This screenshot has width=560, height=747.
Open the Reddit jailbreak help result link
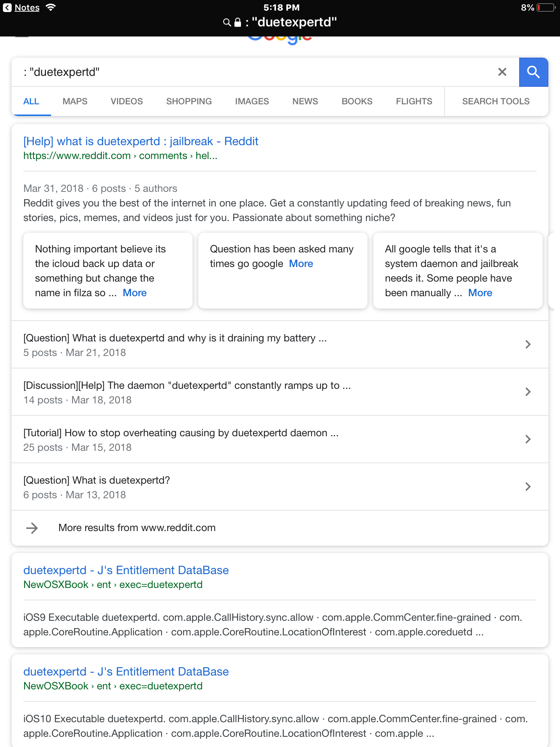(141, 142)
